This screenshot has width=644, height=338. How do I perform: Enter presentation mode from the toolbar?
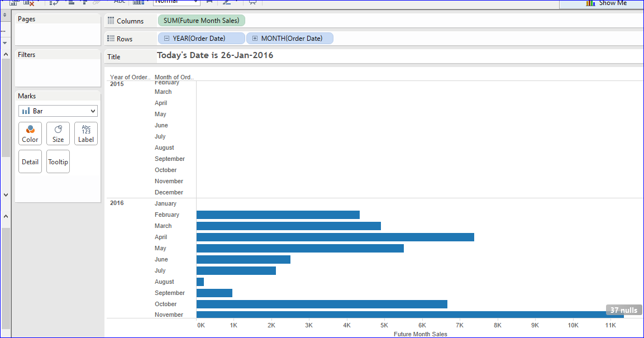(x=252, y=3)
